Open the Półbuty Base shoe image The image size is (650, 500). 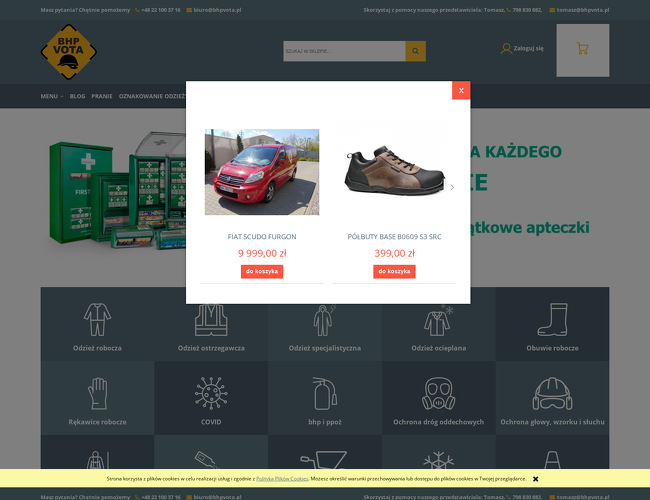(394, 170)
